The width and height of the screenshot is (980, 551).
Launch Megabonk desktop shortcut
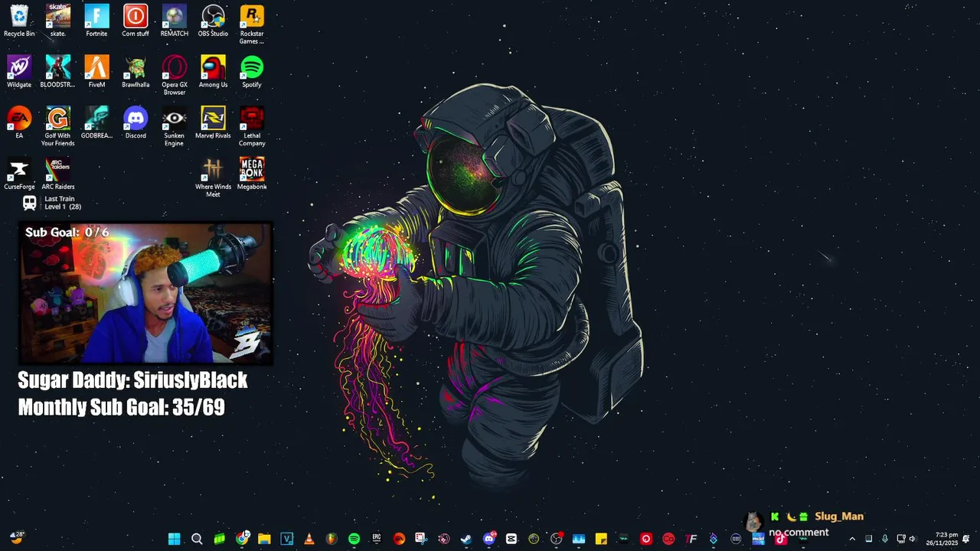252,174
